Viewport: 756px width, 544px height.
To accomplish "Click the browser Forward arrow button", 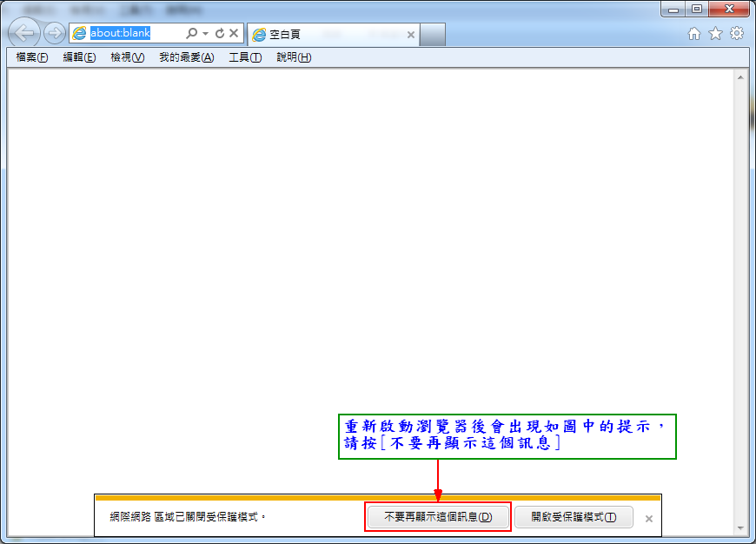I will 55,34.
